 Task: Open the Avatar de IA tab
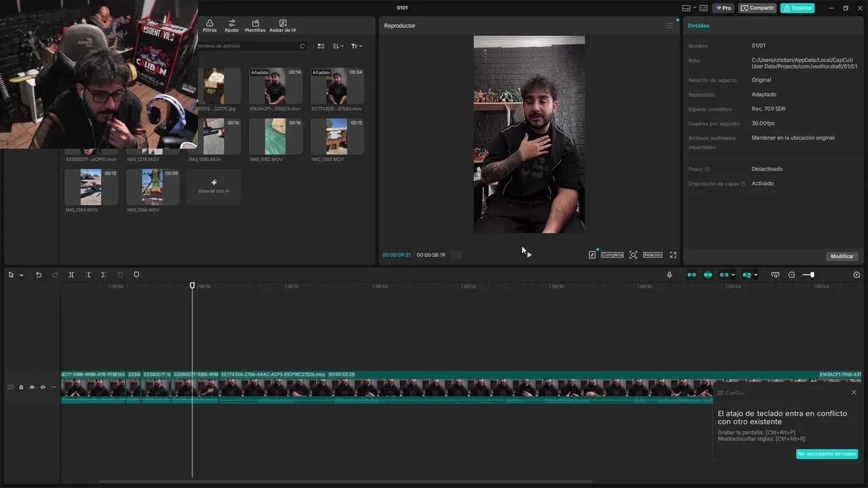point(283,26)
